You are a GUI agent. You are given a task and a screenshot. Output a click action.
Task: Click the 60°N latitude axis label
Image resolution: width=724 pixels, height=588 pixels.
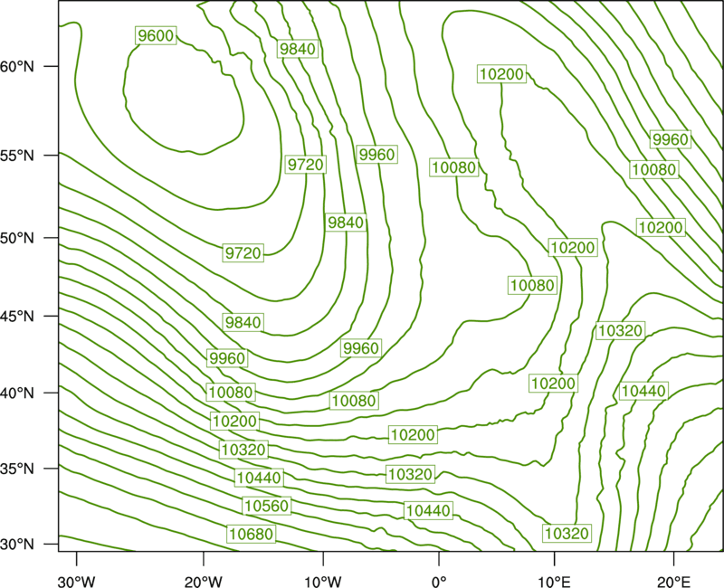click(x=17, y=66)
